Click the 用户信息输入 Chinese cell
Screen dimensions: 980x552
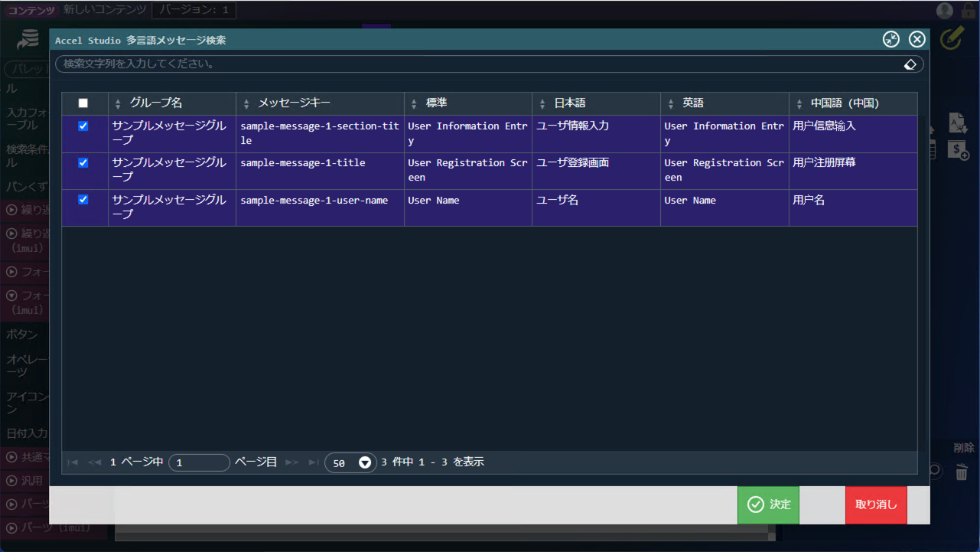(x=853, y=134)
